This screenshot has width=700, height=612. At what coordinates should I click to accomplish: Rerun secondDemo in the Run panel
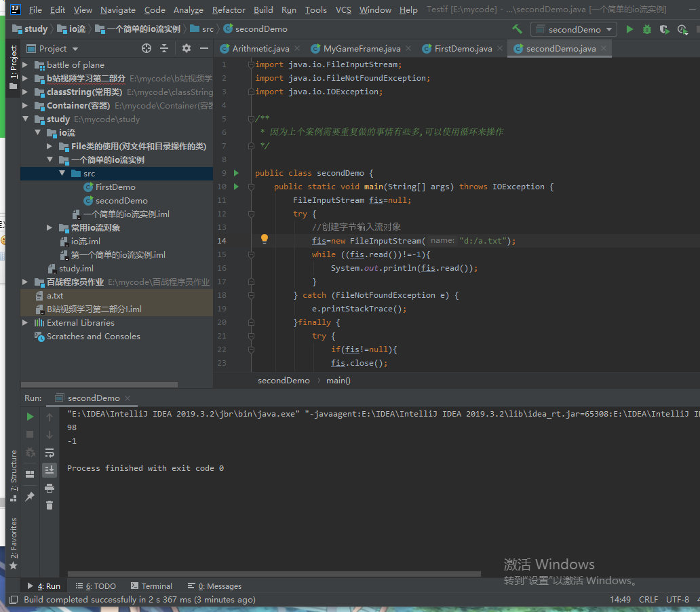click(30, 417)
